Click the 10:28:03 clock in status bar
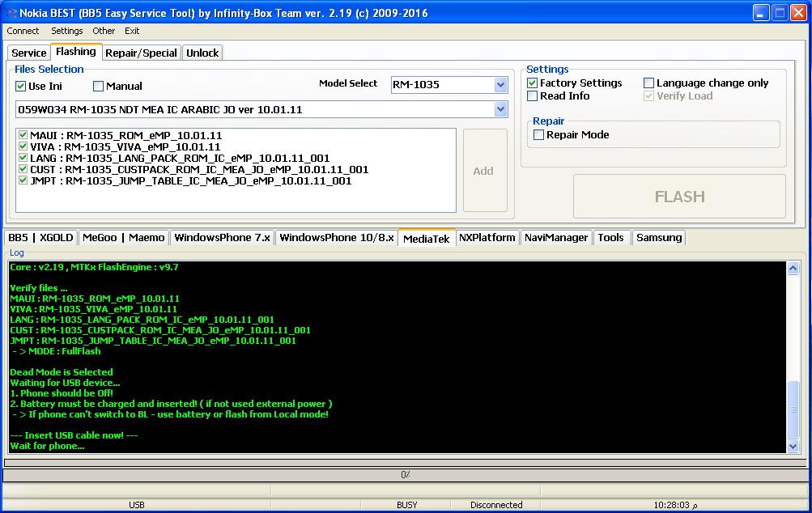The height and width of the screenshot is (513, 812). [x=675, y=505]
